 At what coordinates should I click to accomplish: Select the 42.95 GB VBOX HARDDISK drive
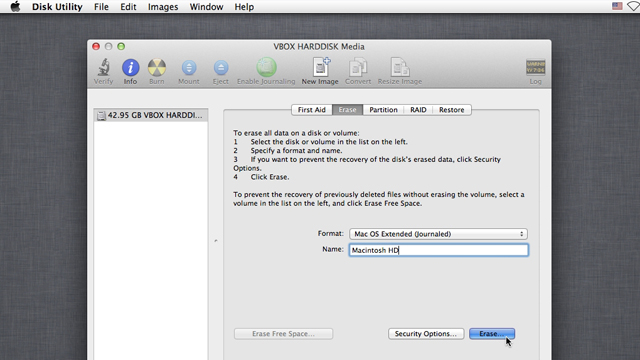(x=151, y=115)
